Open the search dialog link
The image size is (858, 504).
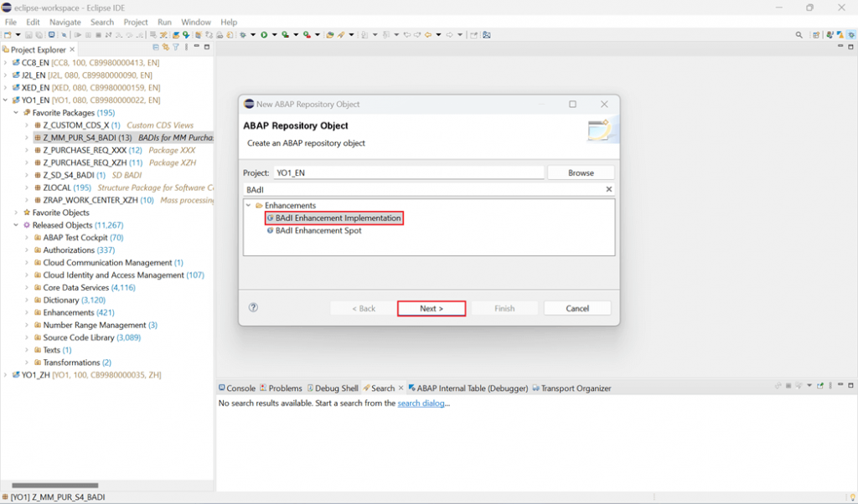[x=421, y=404]
